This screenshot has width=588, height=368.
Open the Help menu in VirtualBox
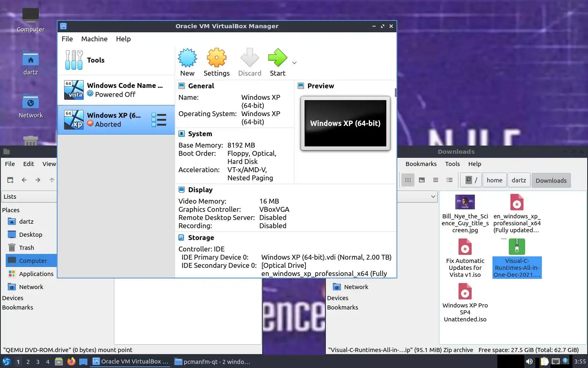point(123,39)
